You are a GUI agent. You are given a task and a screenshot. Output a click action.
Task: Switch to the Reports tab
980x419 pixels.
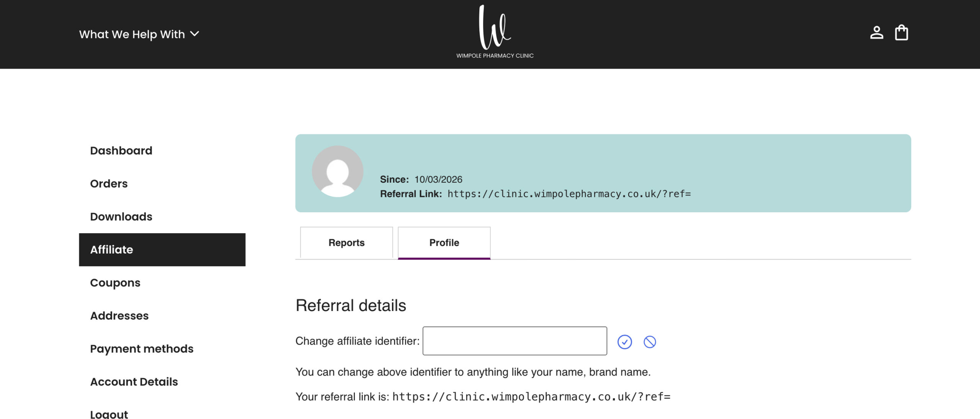[x=346, y=243]
